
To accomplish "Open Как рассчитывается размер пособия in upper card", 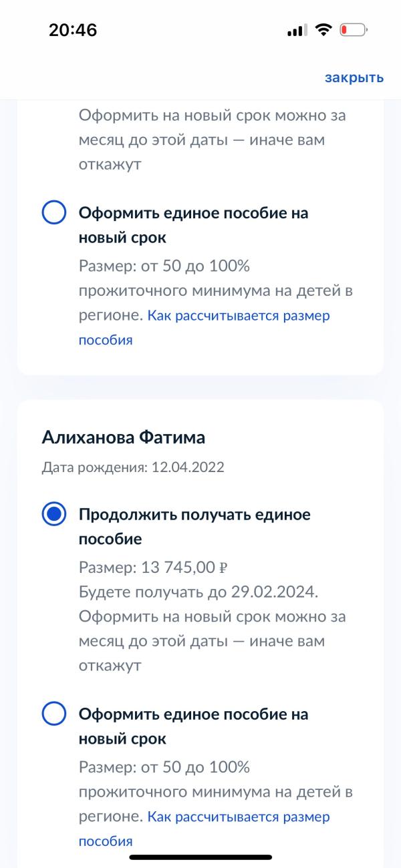I will click(205, 328).
